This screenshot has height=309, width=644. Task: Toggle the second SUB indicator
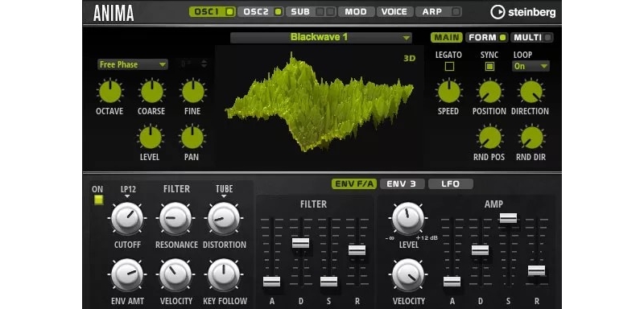pos(330,12)
